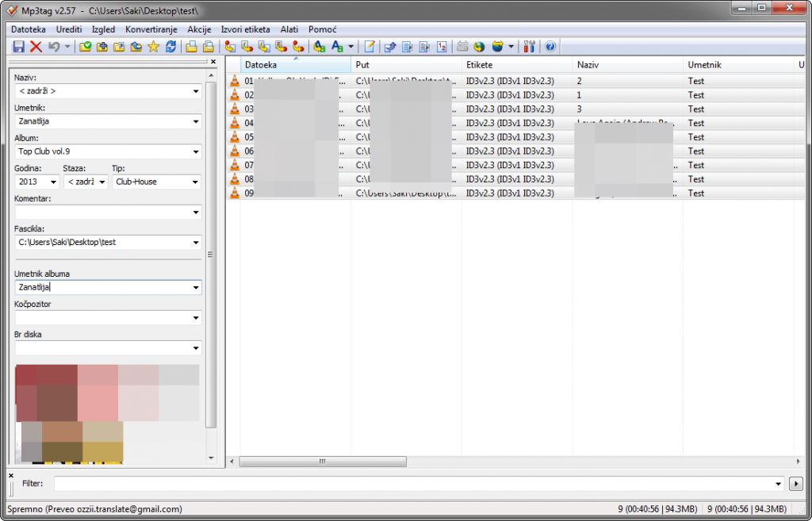Open the Umetnik albuma dropdown arrow

196,287
